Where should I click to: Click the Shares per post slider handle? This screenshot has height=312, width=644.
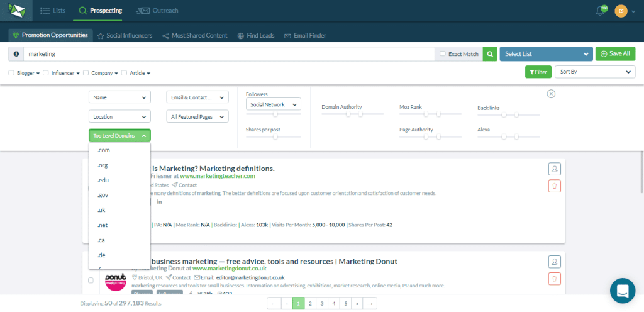pyautogui.click(x=275, y=136)
